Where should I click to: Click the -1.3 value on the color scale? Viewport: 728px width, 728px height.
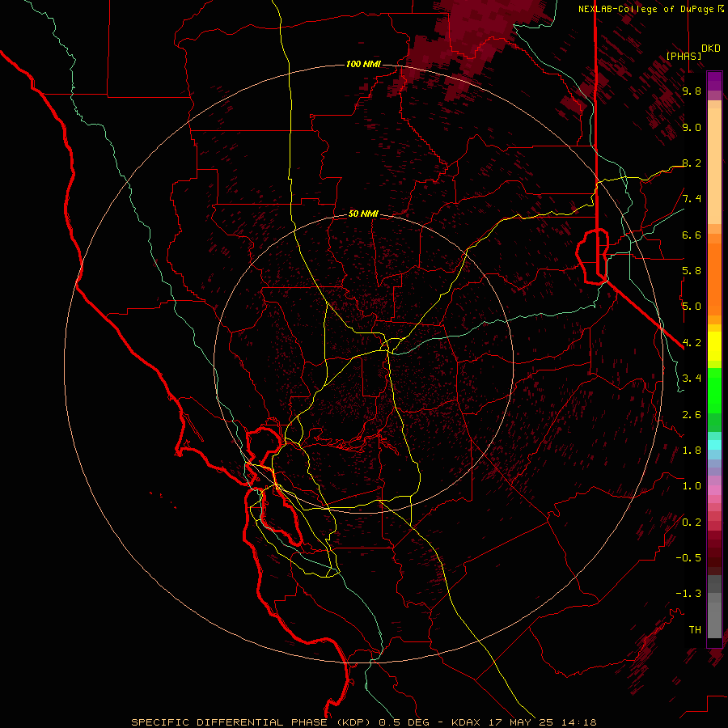click(x=688, y=594)
